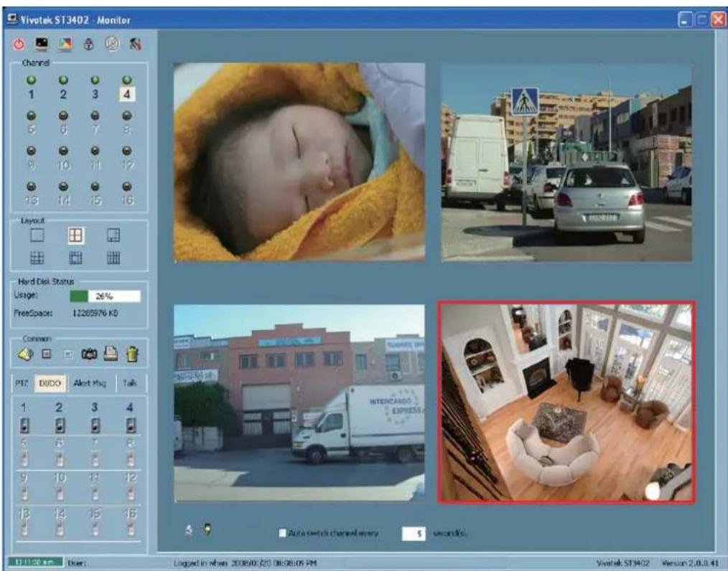
Task: Toggle DI/DO switch under number 5
Action: point(24,459)
